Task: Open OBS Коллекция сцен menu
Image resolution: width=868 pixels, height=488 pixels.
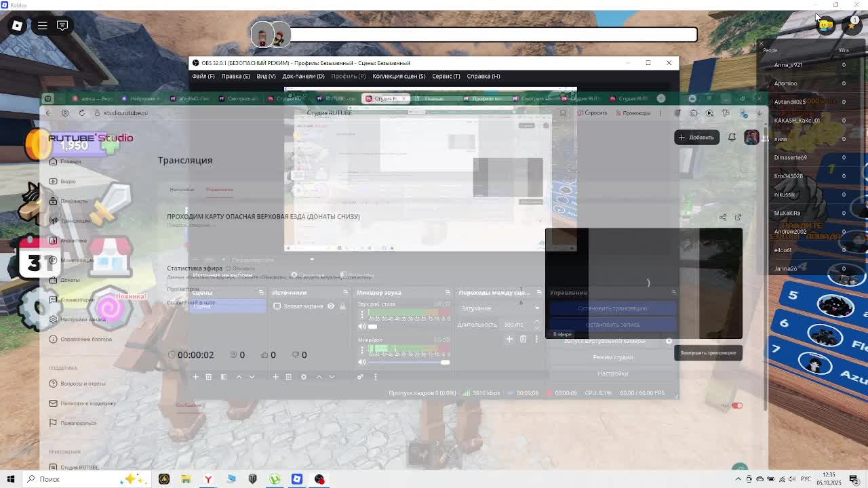Action: [x=399, y=76]
